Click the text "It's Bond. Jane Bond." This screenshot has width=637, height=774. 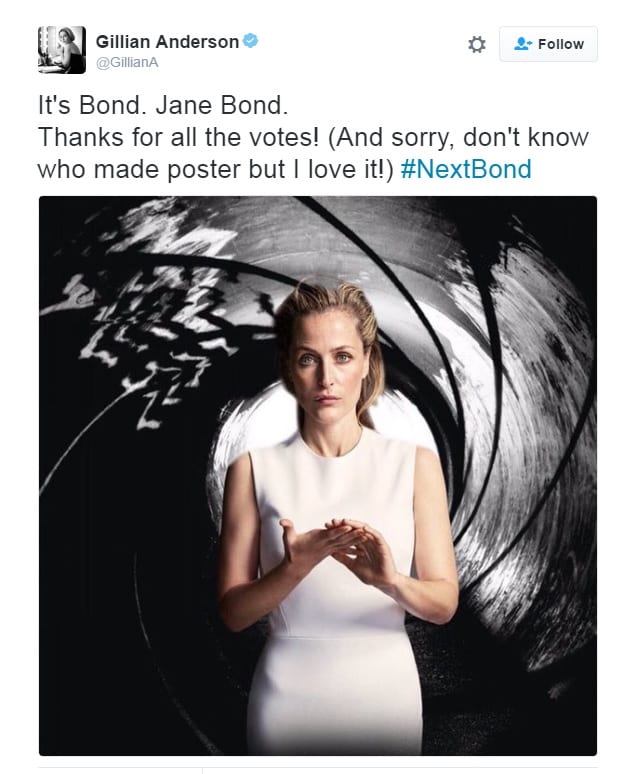(163, 105)
